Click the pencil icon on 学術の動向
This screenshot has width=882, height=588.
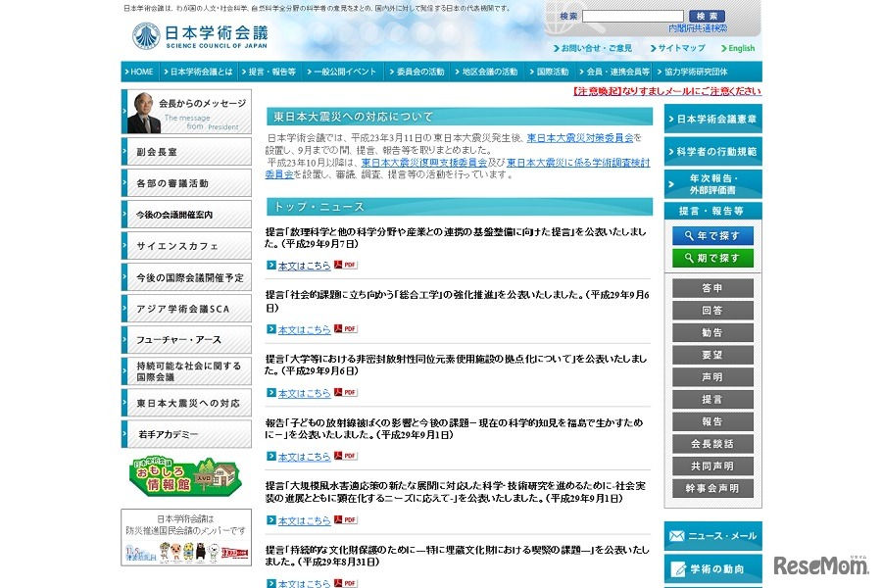pyautogui.click(x=677, y=569)
